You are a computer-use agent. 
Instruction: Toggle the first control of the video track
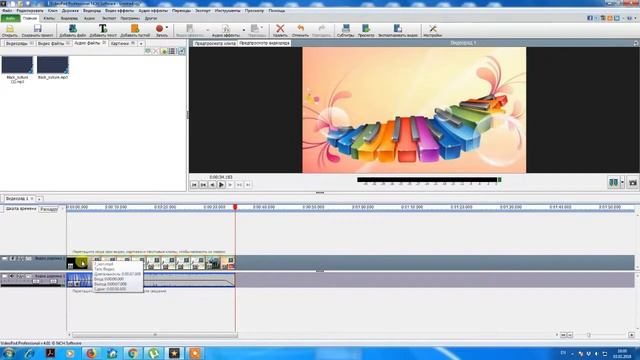tap(4, 258)
